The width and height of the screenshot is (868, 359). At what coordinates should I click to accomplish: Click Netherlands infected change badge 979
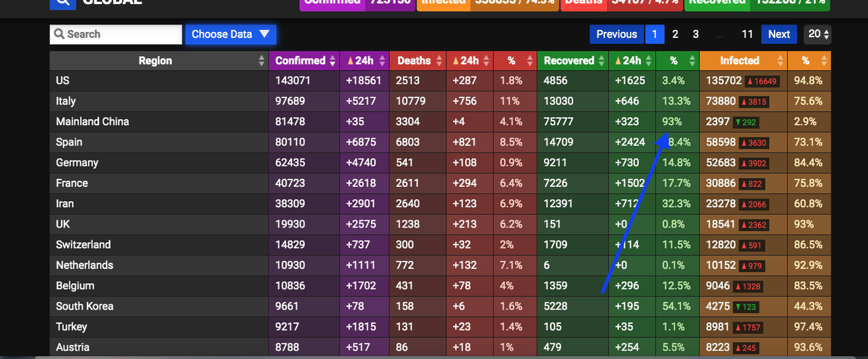point(751,266)
